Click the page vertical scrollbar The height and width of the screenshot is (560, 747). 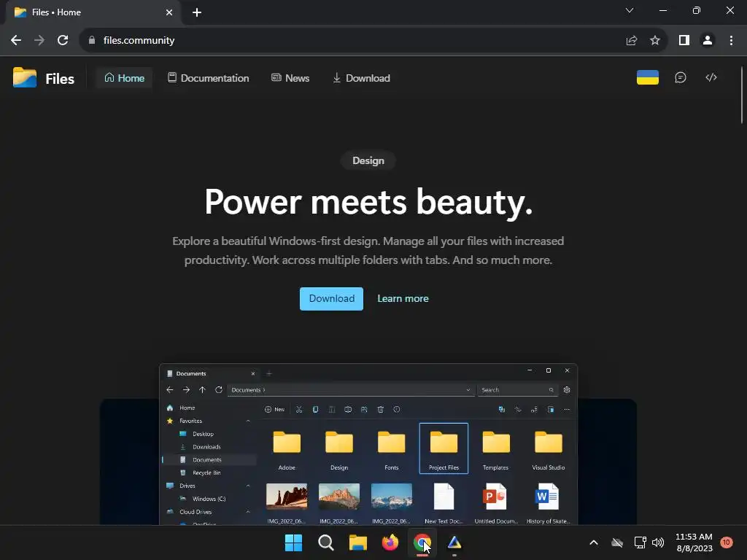coord(741,96)
